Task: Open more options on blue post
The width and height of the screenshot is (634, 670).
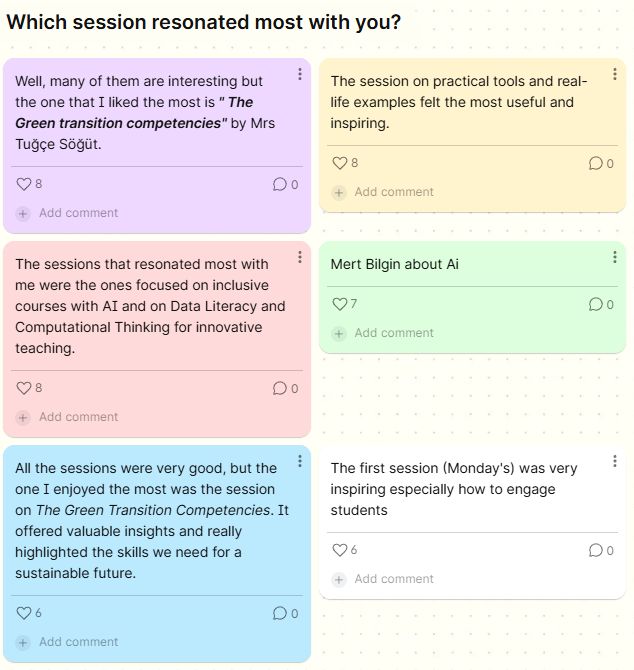Action: pos(300,461)
